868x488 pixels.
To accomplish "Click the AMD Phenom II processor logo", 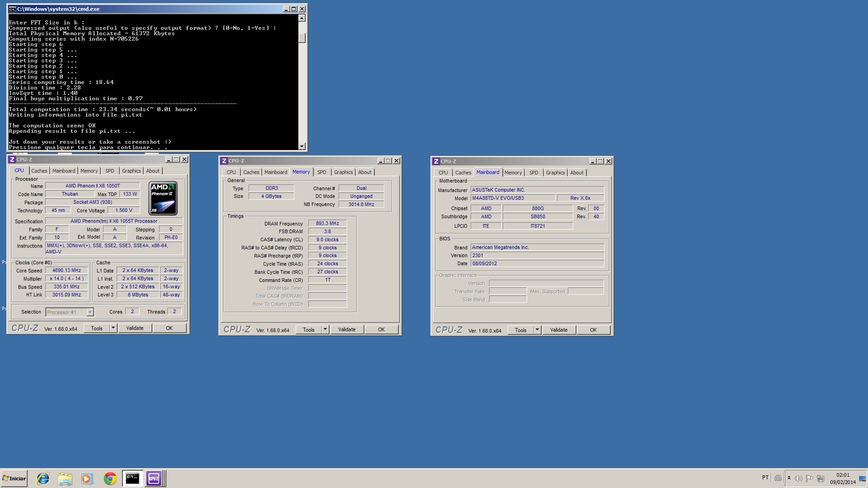I will coord(163,198).
